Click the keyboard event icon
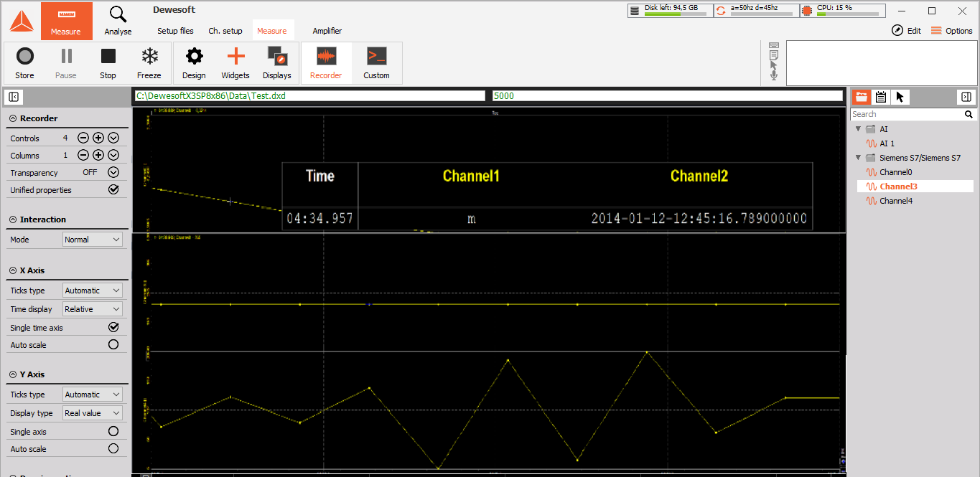Screen dimensions: 980x477 pos(774,44)
